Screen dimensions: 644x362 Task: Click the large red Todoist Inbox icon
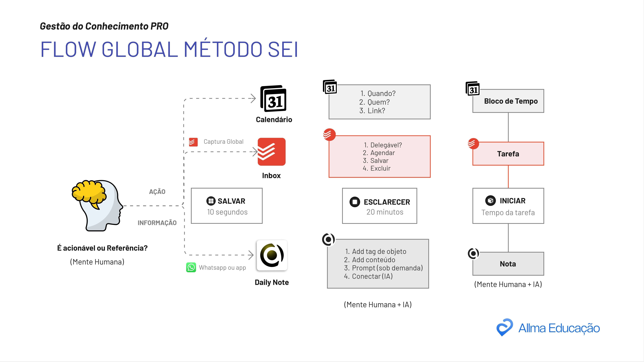(x=271, y=152)
